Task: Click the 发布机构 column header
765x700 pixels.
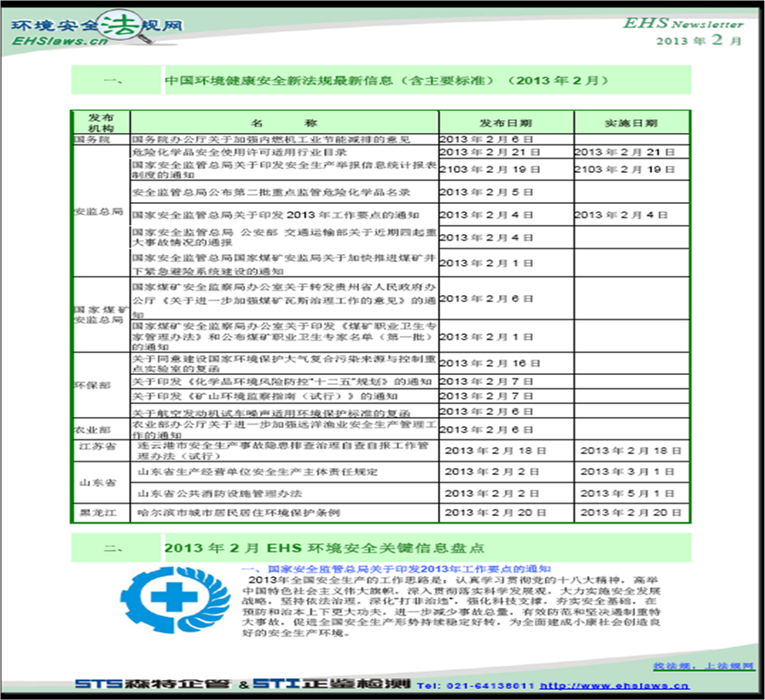Action: pos(101,123)
